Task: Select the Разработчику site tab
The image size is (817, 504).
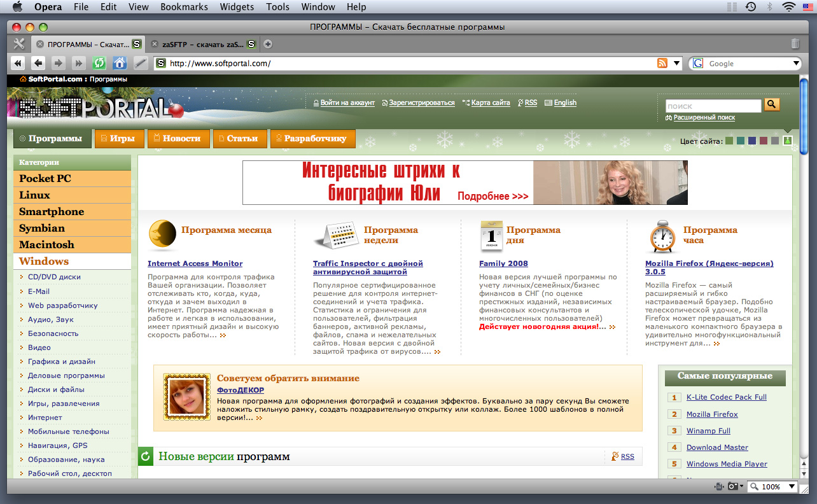Action: coord(312,138)
